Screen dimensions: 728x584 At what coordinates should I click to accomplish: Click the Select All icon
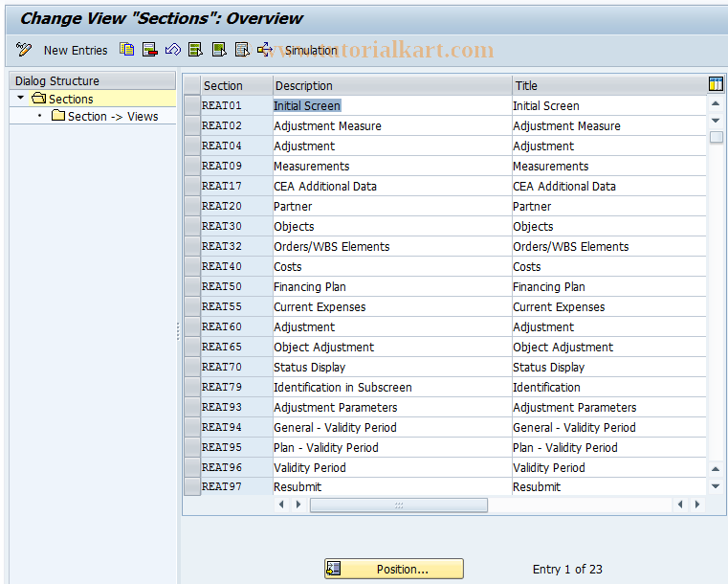[195, 49]
